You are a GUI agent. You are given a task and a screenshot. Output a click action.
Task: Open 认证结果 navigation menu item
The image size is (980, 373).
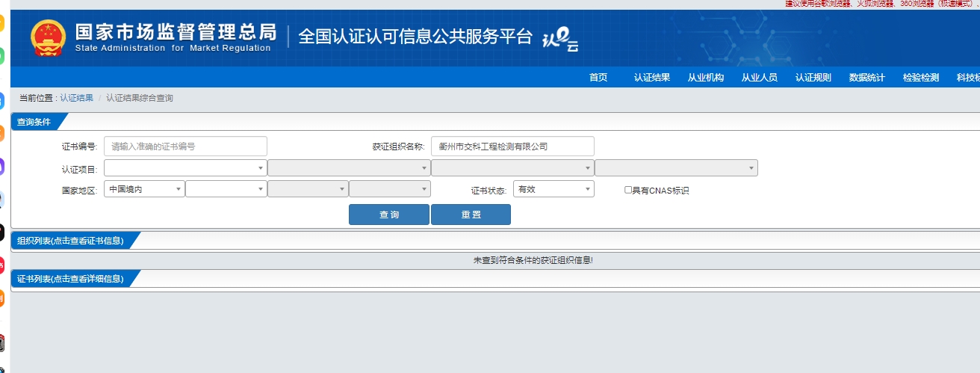(x=652, y=78)
